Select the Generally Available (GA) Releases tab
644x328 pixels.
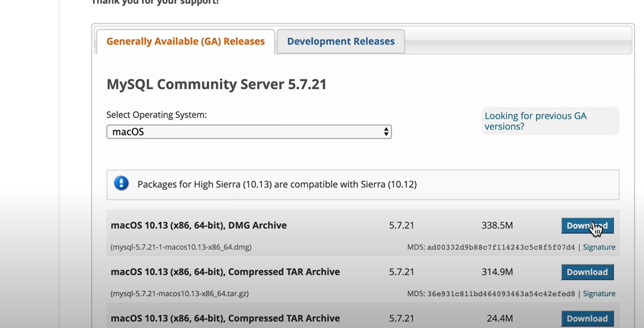[185, 41]
